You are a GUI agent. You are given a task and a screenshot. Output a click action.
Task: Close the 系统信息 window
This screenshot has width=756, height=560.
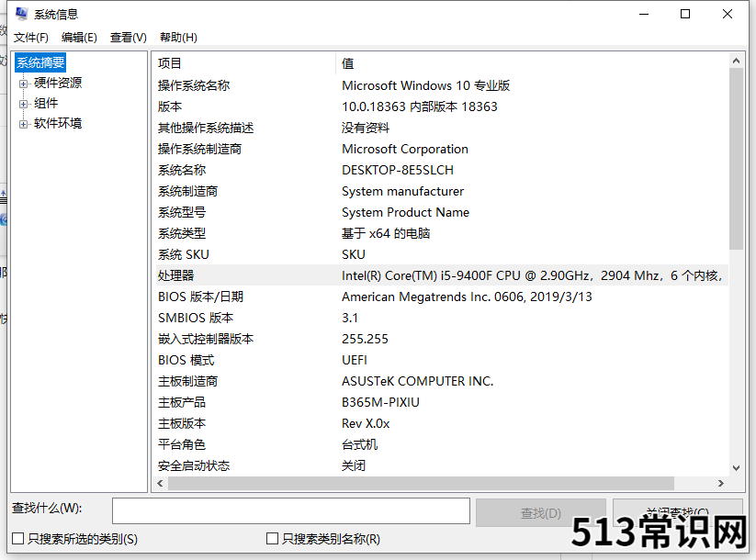point(728,14)
